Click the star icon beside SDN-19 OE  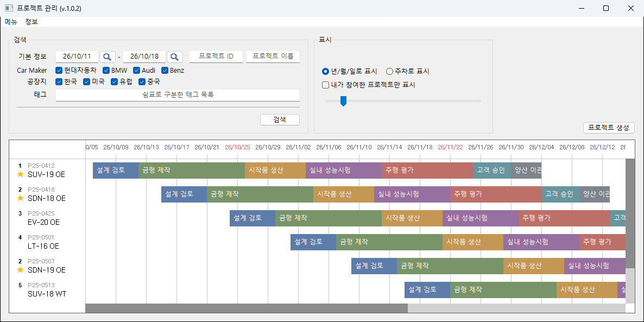(x=20, y=270)
